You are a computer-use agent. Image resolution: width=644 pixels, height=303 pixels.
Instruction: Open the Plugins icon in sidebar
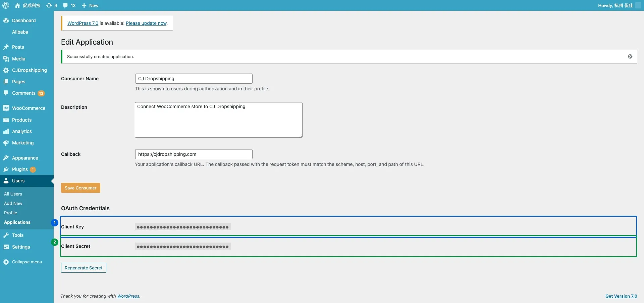click(6, 169)
